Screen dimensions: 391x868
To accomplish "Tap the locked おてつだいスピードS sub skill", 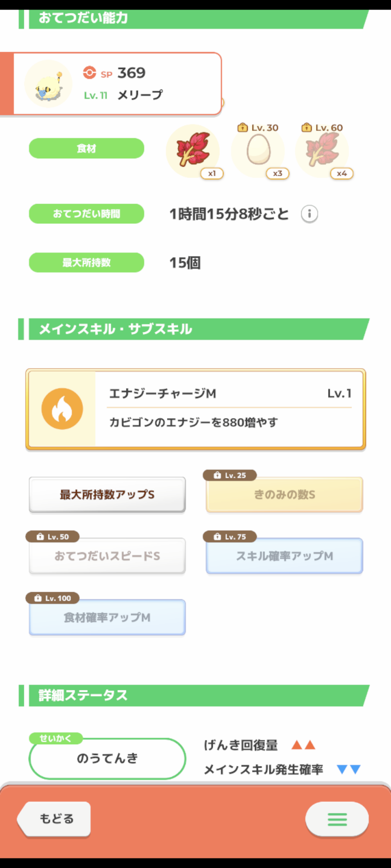I will point(107,556).
